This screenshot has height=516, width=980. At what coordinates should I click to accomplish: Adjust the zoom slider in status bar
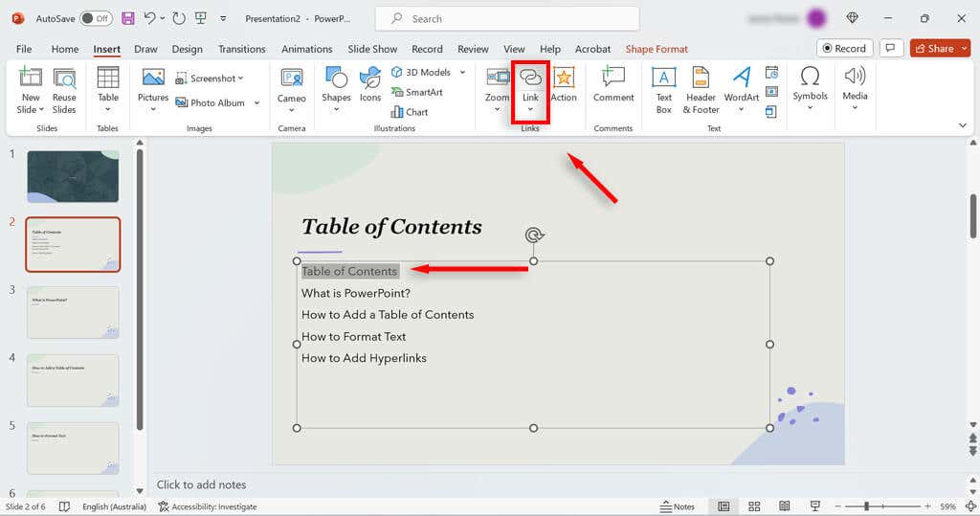tap(867, 506)
